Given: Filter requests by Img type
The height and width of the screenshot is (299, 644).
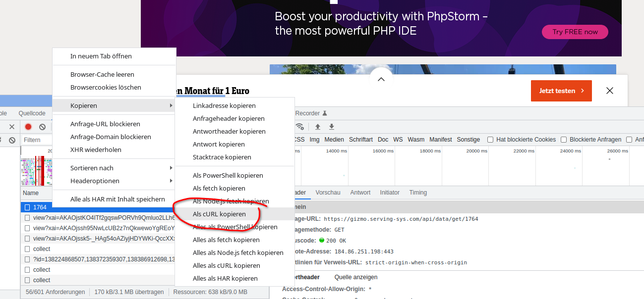Looking at the screenshot, I should [x=314, y=140].
